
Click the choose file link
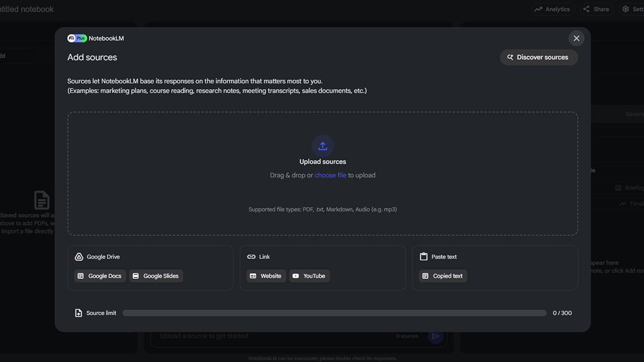pos(331,175)
